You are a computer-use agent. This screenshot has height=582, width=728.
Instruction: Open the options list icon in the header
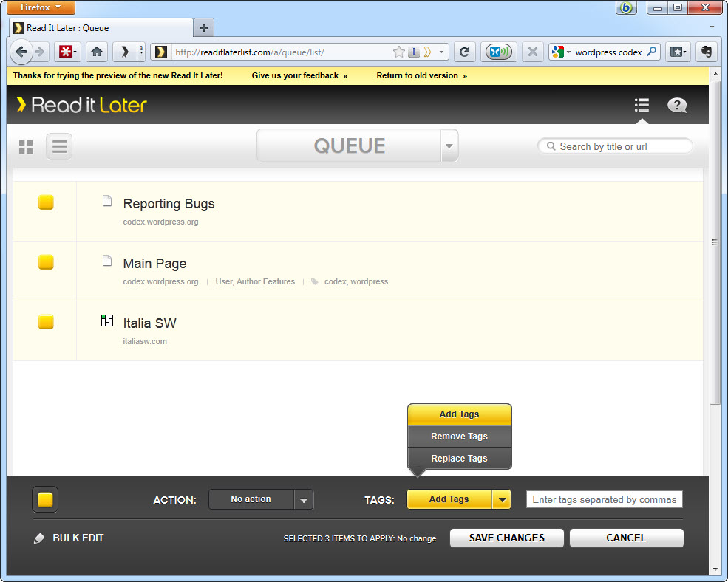(642, 105)
